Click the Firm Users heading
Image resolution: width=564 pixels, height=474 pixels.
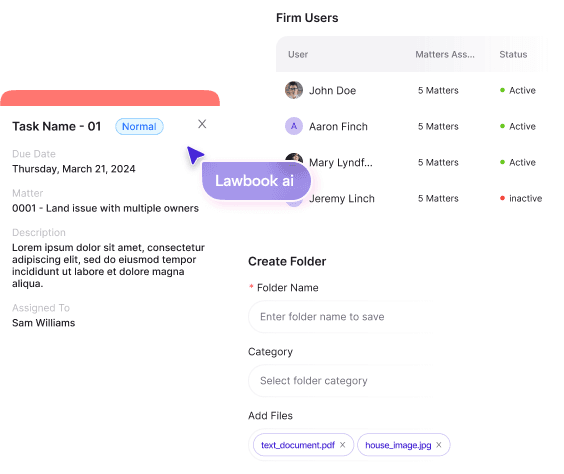pos(307,18)
